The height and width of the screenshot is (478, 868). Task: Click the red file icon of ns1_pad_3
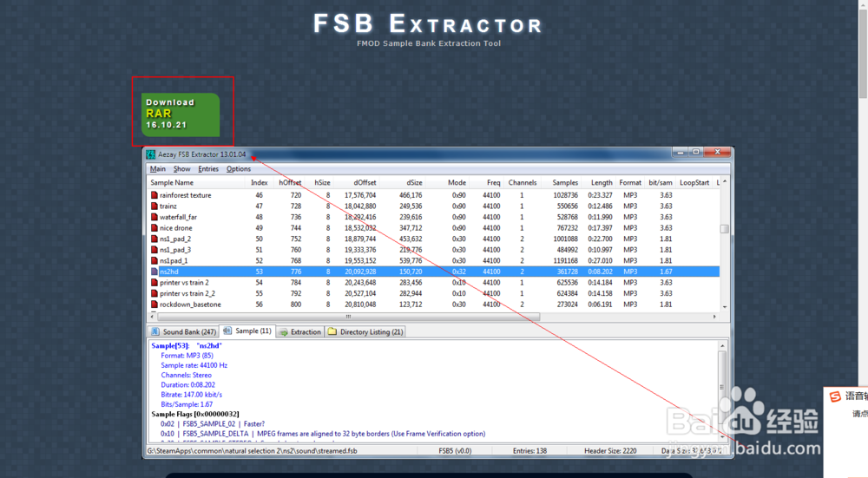pyautogui.click(x=155, y=250)
